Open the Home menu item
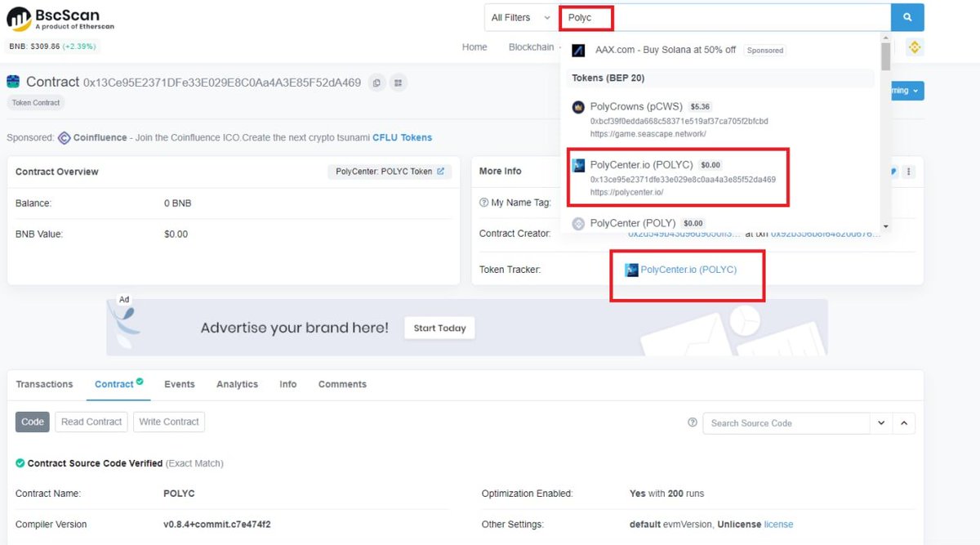The image size is (980, 545). [474, 47]
